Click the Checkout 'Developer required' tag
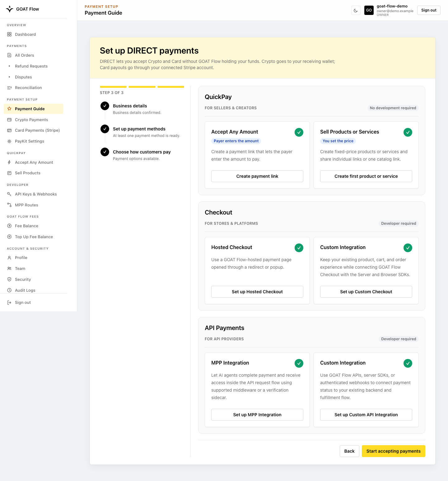 click(399, 224)
